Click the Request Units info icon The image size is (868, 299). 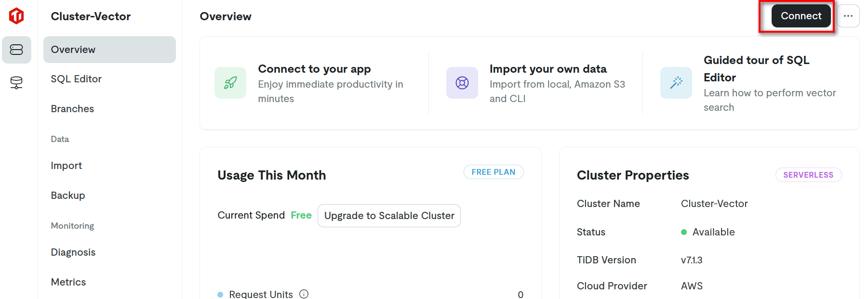(x=304, y=294)
